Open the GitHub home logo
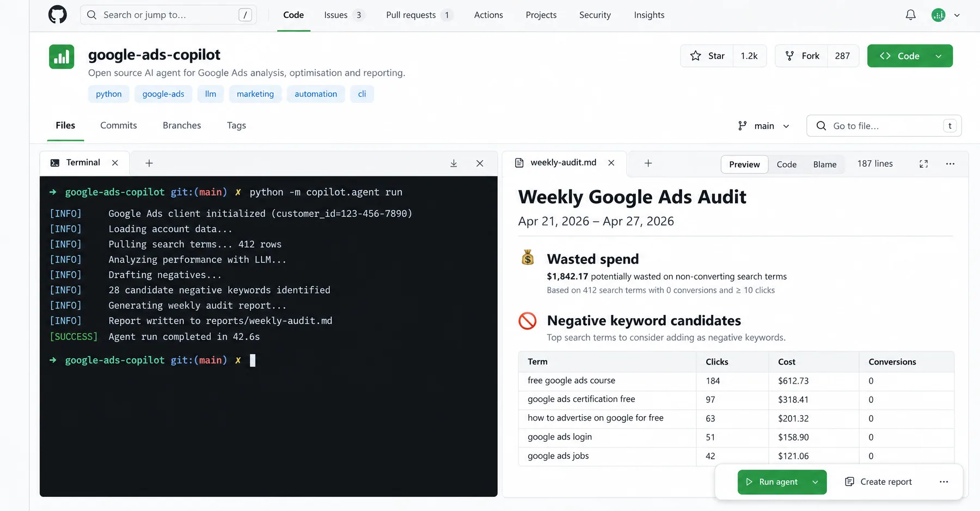Viewport: 980px width, 511px height. 58,15
